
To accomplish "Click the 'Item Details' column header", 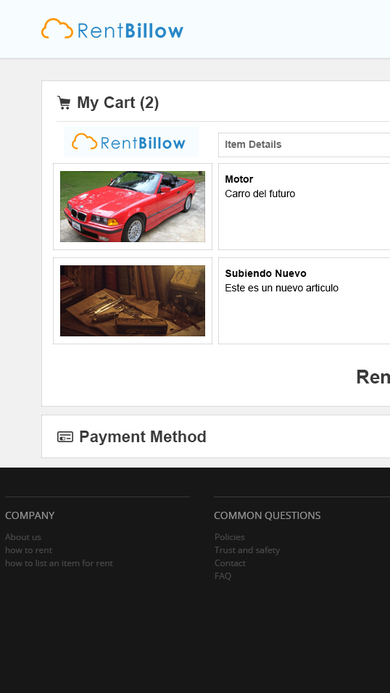I will tap(253, 145).
